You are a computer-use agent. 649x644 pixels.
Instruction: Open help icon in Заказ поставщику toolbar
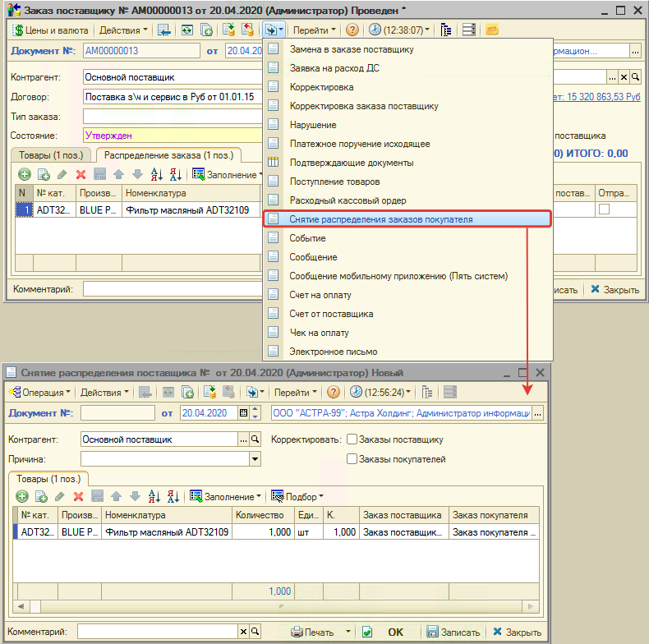click(352, 30)
